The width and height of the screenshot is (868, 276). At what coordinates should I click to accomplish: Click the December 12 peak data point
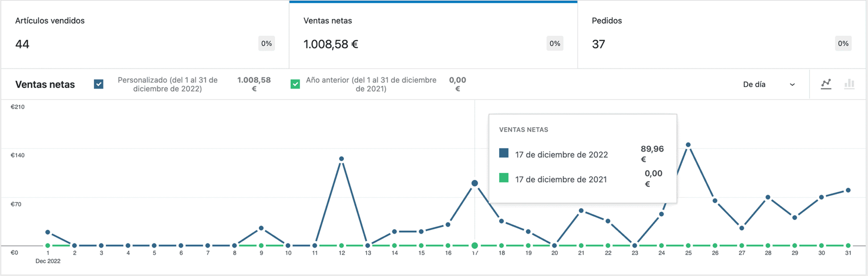pos(341,159)
